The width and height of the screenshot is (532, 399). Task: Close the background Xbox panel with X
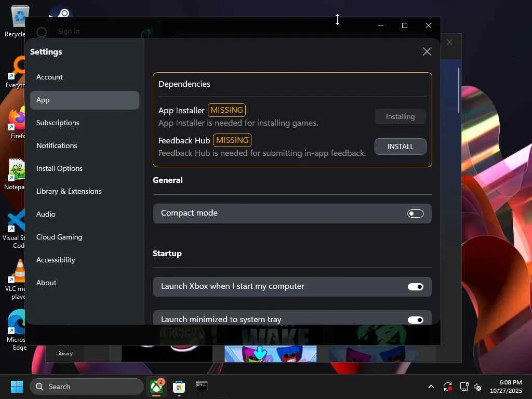coord(449,43)
